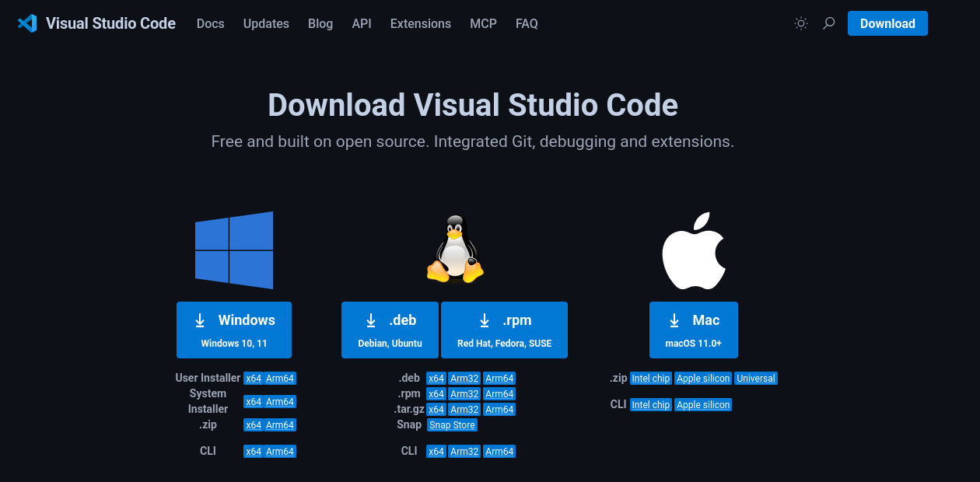Select Mac CLI Apple silicon link
Image resolution: width=980 pixels, height=482 pixels.
[703, 405]
